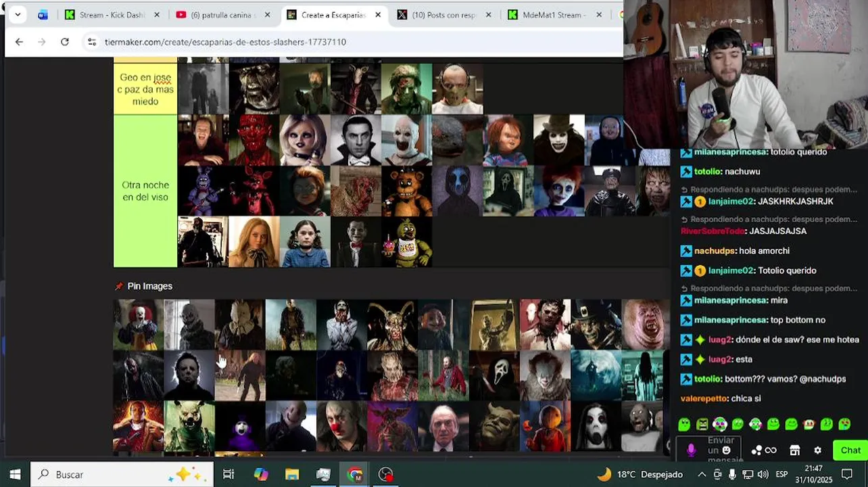Image resolution: width=868 pixels, height=487 pixels.
Task: Select the purple Bonnie animatronic image
Action: (203, 191)
